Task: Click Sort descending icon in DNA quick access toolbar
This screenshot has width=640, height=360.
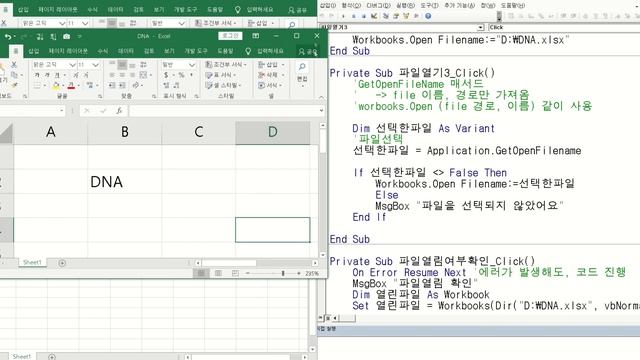Action: (53, 37)
